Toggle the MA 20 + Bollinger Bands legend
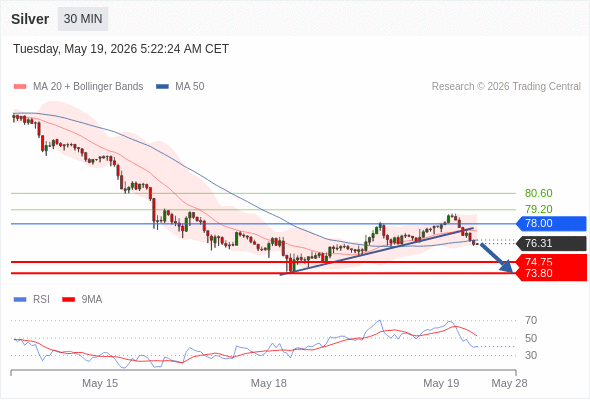 click(78, 87)
